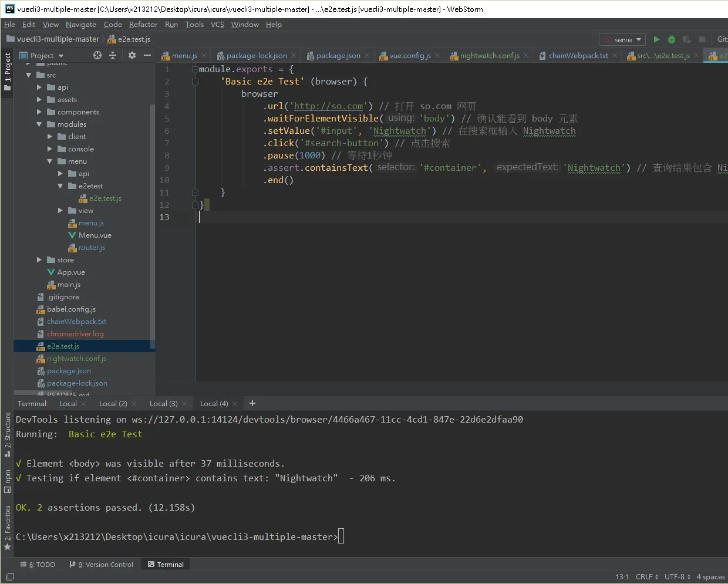Screen dimensions: 728x584
Task: Click the Project tree vertical scrollbar
Action: coord(153,226)
